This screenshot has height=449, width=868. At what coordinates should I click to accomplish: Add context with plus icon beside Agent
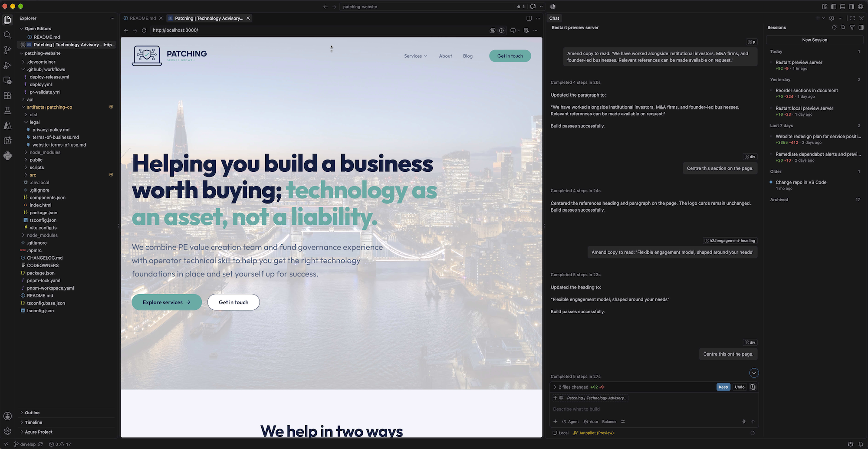click(x=556, y=422)
